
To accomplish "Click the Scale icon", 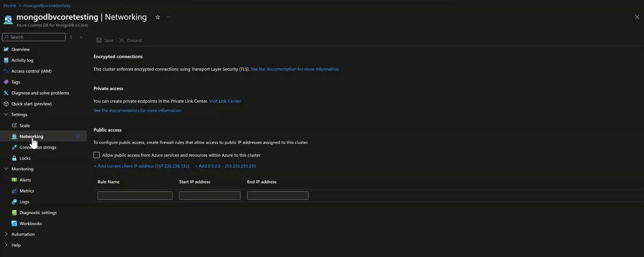I will click(x=14, y=125).
